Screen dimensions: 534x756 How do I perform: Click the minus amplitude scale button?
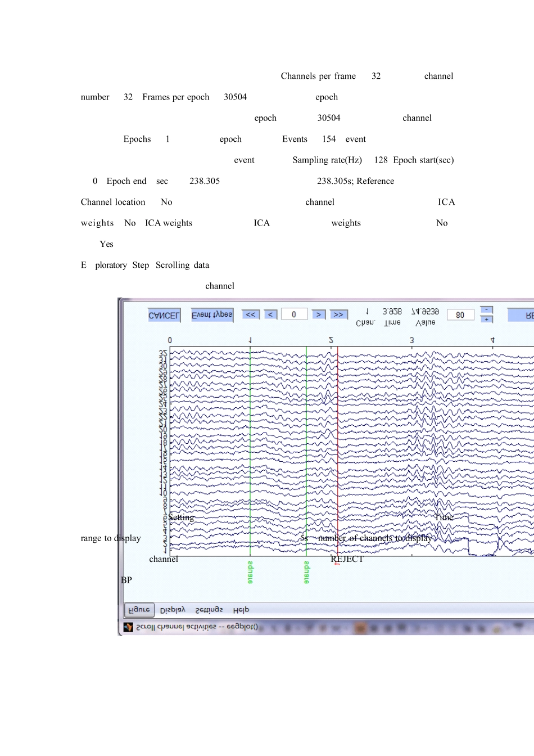[487, 310]
